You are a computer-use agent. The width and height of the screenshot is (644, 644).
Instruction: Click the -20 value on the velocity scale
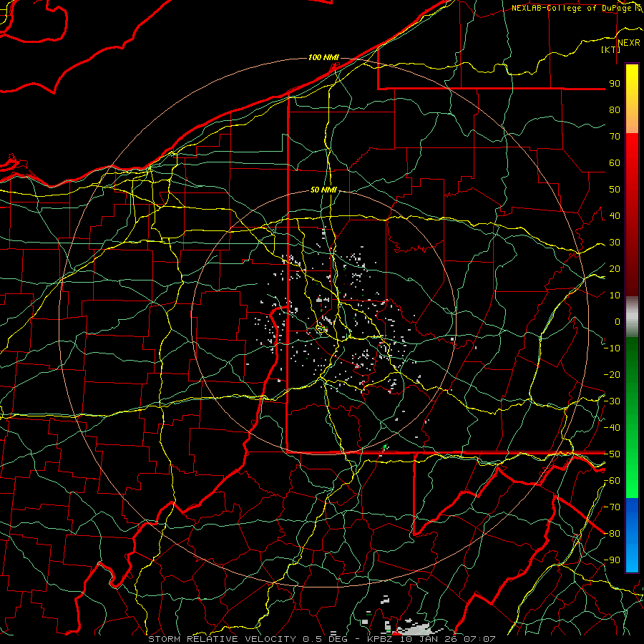coord(612,374)
